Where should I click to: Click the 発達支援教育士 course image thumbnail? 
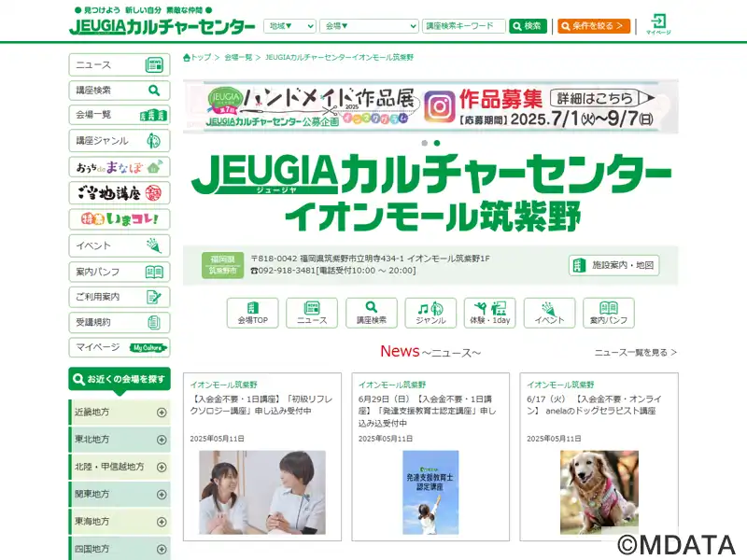tap(430, 493)
